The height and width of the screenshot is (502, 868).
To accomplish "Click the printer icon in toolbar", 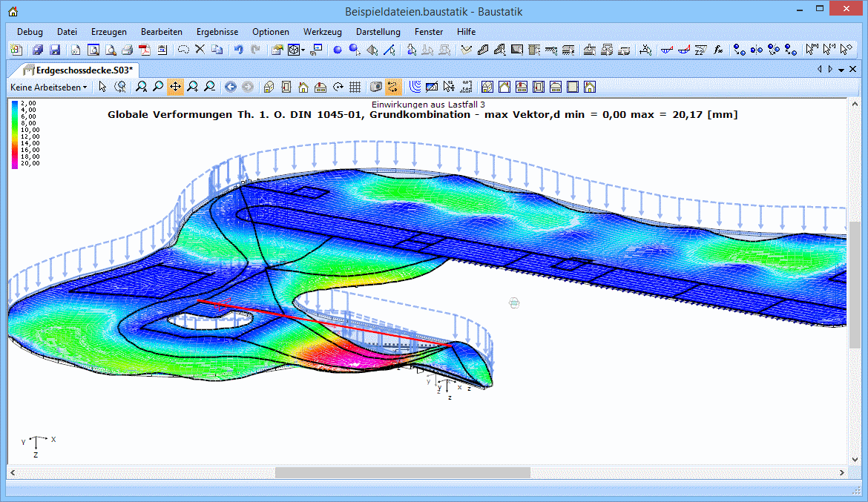I will click(127, 50).
